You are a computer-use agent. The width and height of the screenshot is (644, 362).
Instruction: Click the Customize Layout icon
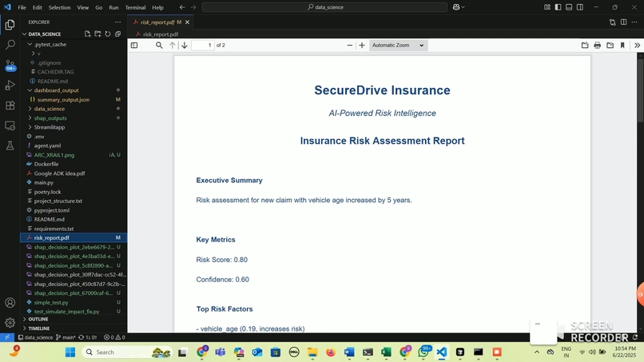pos(547,7)
